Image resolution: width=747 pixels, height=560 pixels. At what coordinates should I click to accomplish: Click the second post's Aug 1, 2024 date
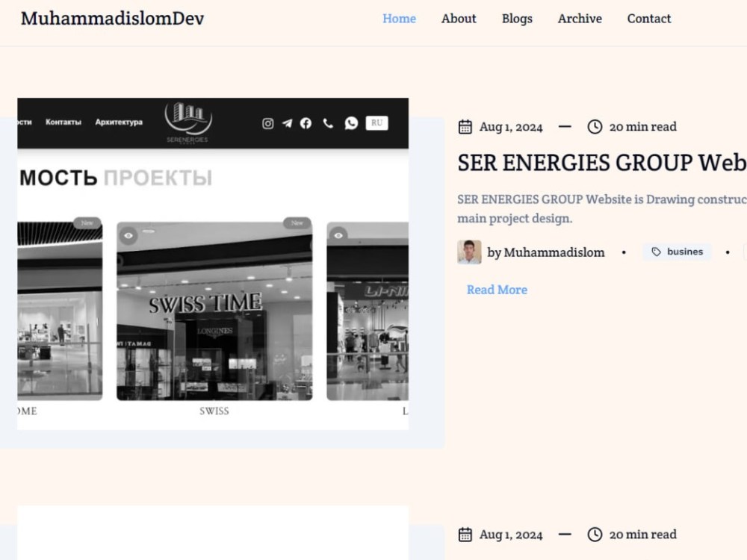pyautogui.click(x=511, y=535)
